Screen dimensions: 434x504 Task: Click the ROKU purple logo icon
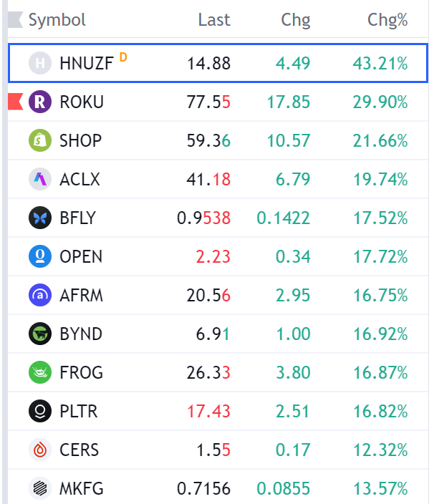coord(40,102)
